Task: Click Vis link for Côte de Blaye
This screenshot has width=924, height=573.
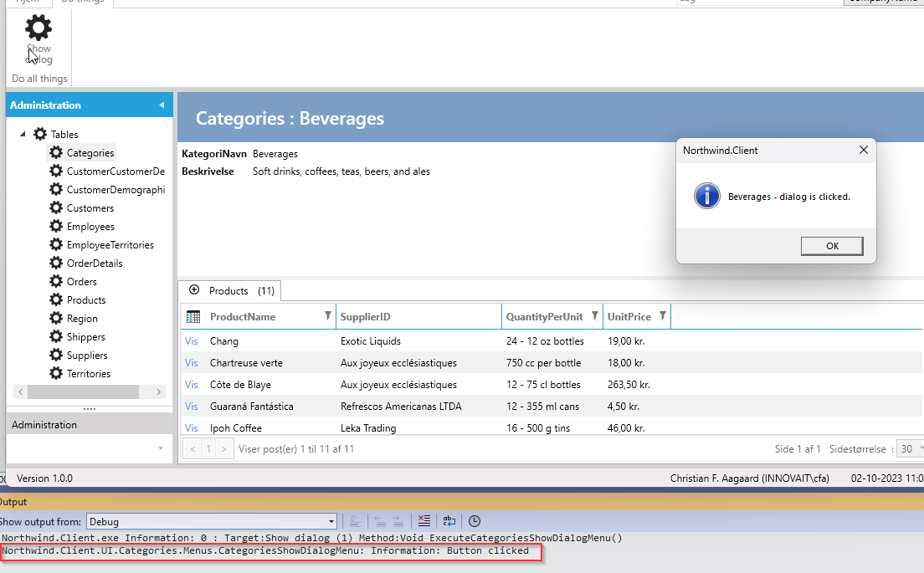Action: [x=192, y=385]
